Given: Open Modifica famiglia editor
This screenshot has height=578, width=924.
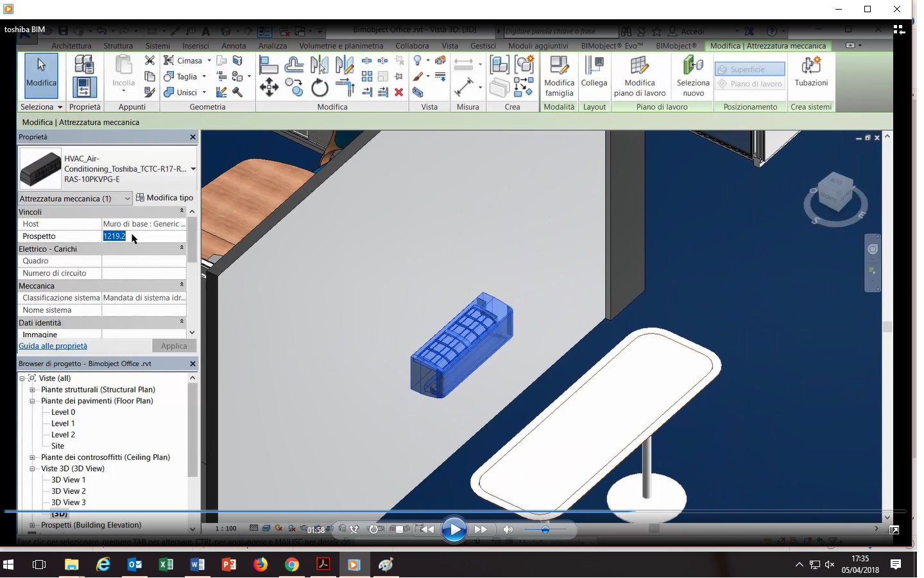Looking at the screenshot, I should click(559, 76).
